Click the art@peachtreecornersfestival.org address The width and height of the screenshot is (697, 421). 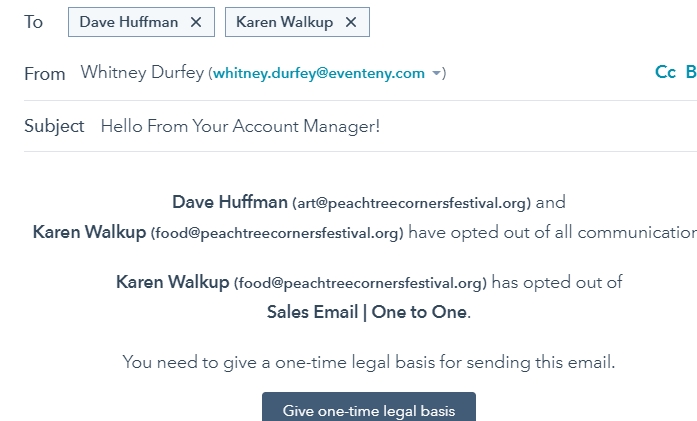tap(411, 203)
